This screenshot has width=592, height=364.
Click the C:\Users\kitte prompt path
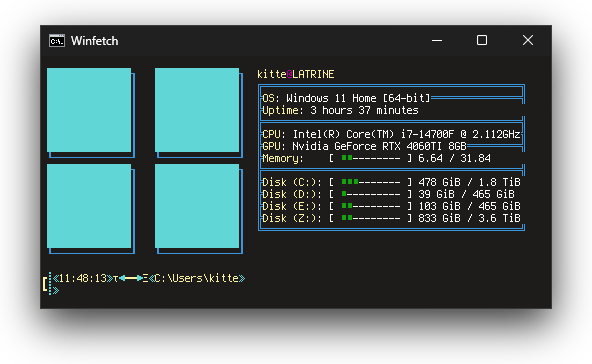[197, 279]
